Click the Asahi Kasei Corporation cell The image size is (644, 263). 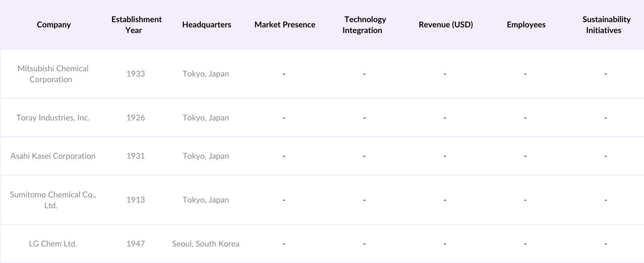click(53, 156)
